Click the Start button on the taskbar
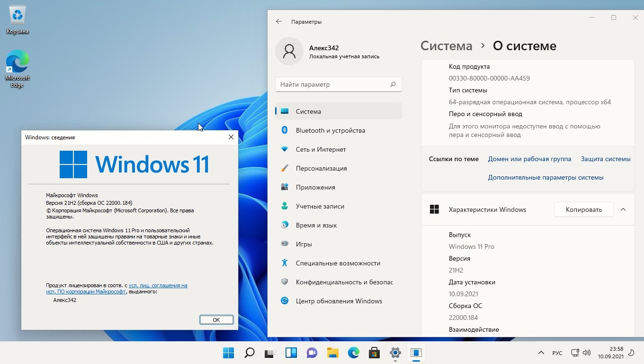Image resolution: width=644 pixels, height=364 pixels. pyautogui.click(x=228, y=353)
